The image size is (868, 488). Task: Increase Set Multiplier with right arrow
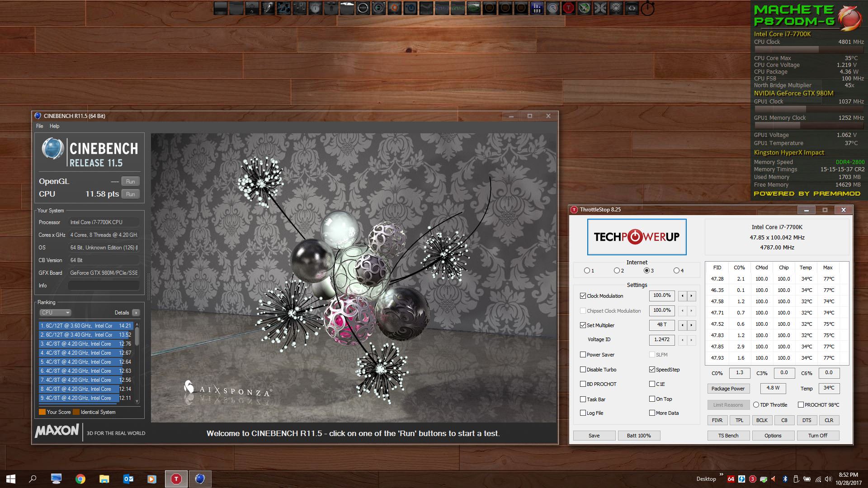pos(691,325)
